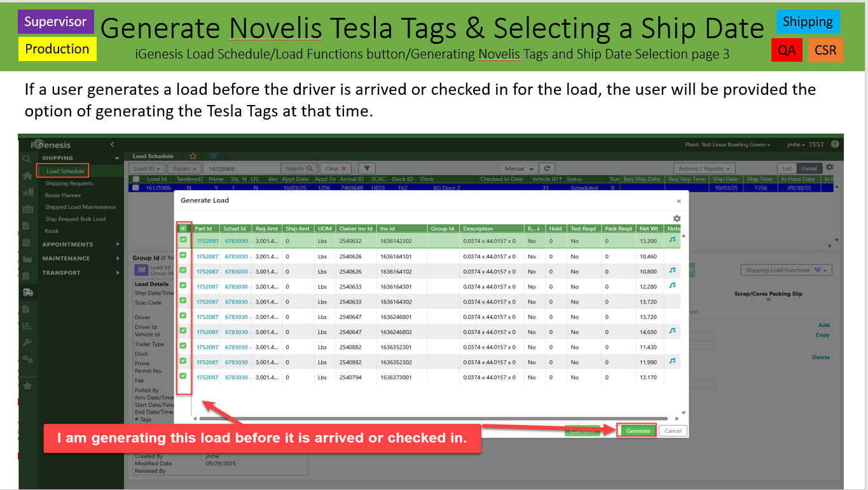Click the filter funnel button
This screenshot has height=490, width=868.
pos(367,169)
